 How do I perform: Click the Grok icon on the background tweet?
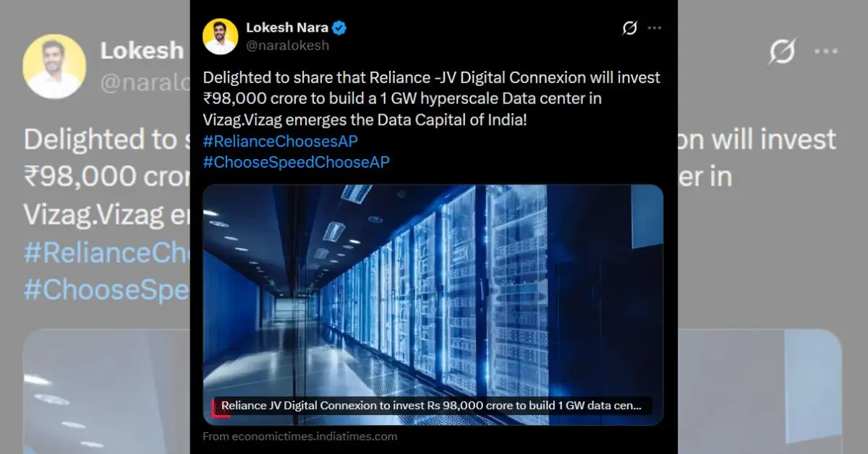pyautogui.click(x=783, y=51)
